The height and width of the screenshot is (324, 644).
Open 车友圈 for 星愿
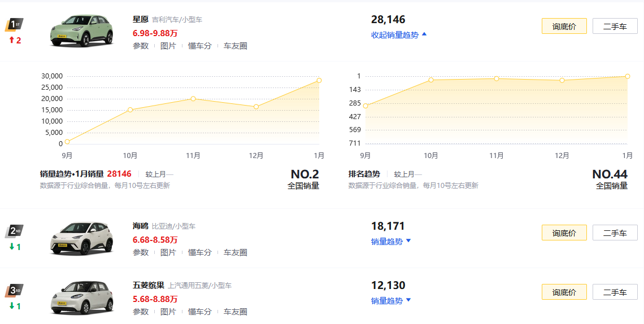(x=236, y=46)
